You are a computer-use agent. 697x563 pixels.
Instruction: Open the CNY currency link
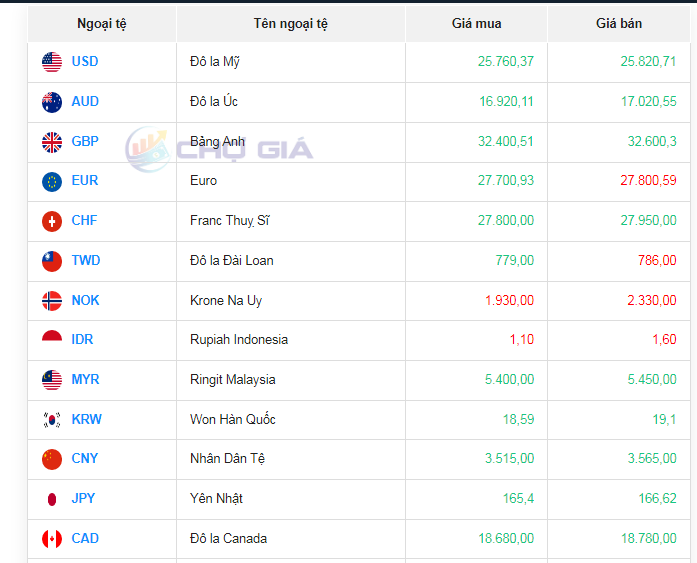pos(84,459)
